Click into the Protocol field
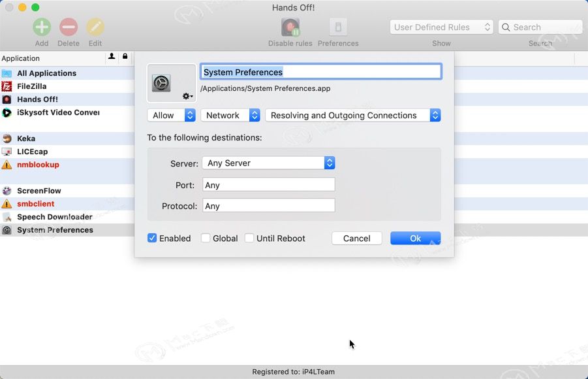This screenshot has height=379, width=588. pyautogui.click(x=268, y=206)
